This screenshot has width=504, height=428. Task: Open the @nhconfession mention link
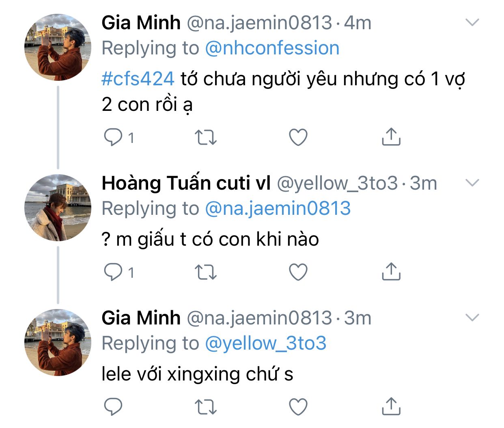tap(272, 48)
